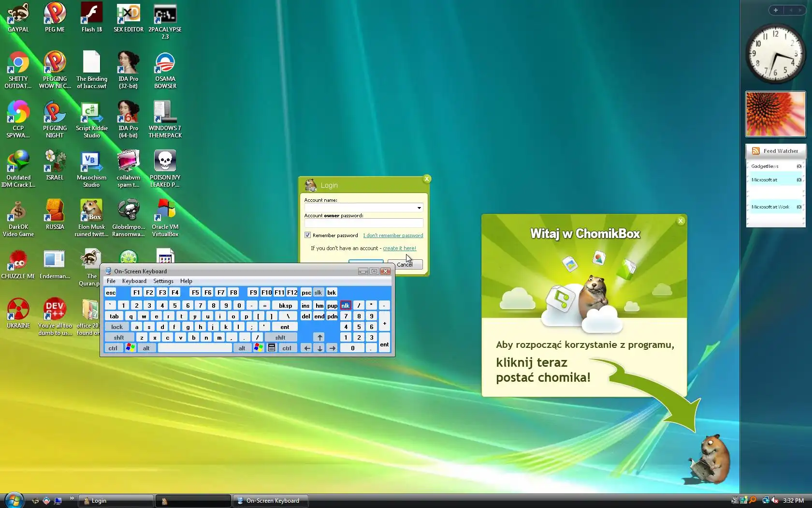The image size is (812, 508).
Task: Click the tab key on the keyboard
Action: (x=114, y=316)
